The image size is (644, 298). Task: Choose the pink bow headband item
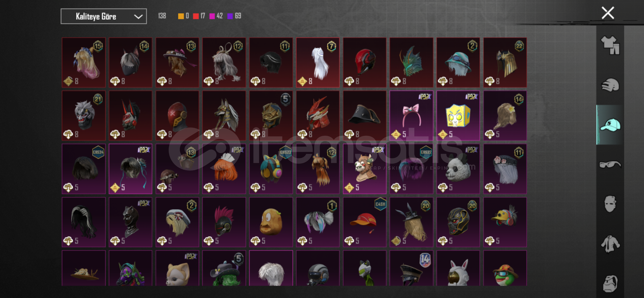(411, 116)
